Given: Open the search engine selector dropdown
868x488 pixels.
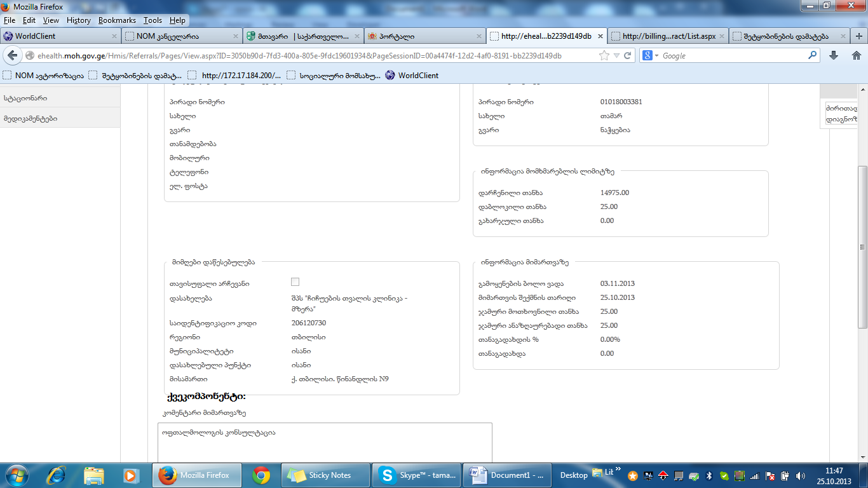Looking at the screenshot, I should click(x=651, y=56).
